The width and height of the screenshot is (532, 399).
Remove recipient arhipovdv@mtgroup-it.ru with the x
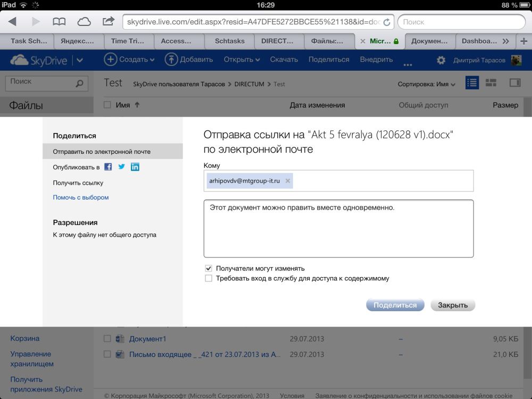click(x=288, y=181)
